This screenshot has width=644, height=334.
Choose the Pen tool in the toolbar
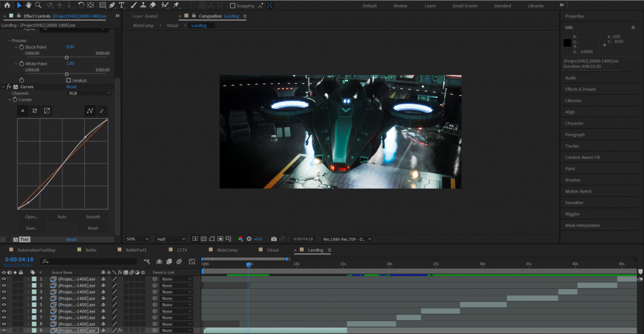113,5
